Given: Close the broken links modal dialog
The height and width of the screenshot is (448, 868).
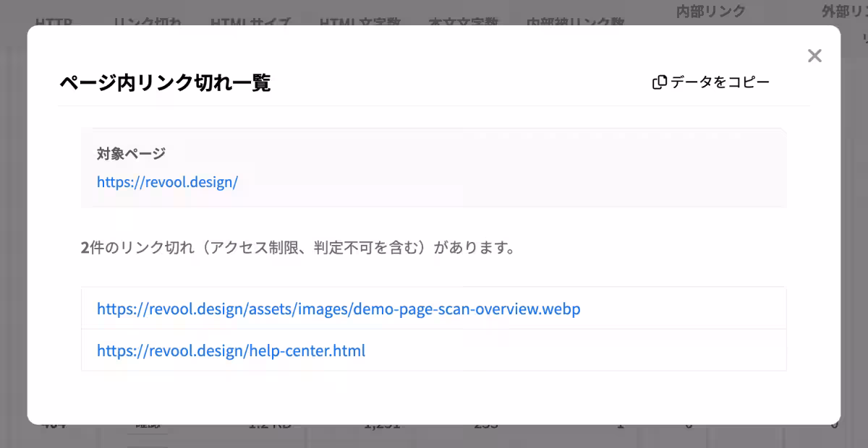Looking at the screenshot, I should (814, 56).
